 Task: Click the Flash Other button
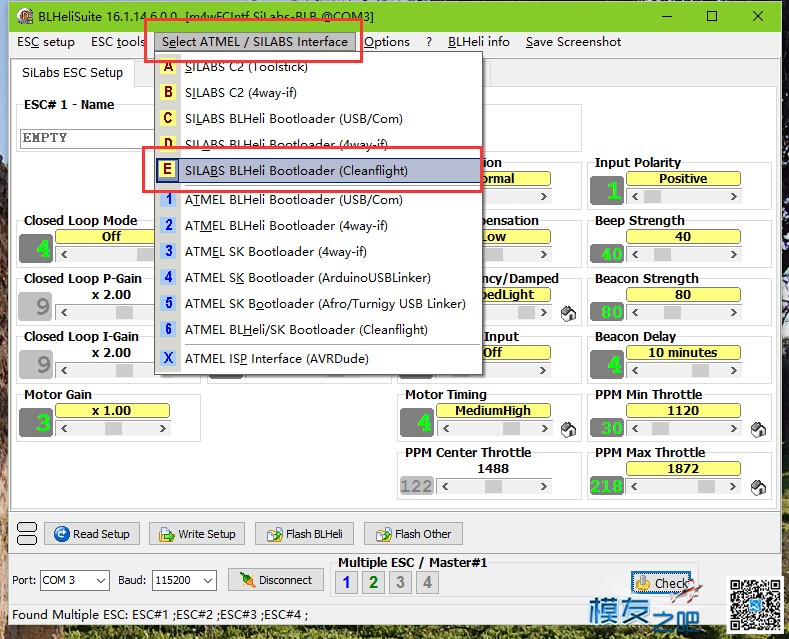point(413,534)
